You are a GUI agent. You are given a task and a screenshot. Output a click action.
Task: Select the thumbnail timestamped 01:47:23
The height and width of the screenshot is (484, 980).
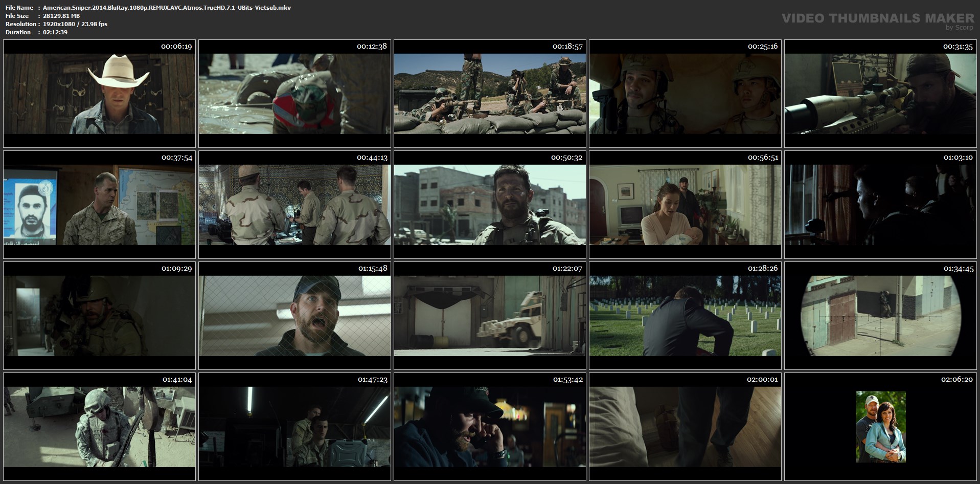point(294,427)
